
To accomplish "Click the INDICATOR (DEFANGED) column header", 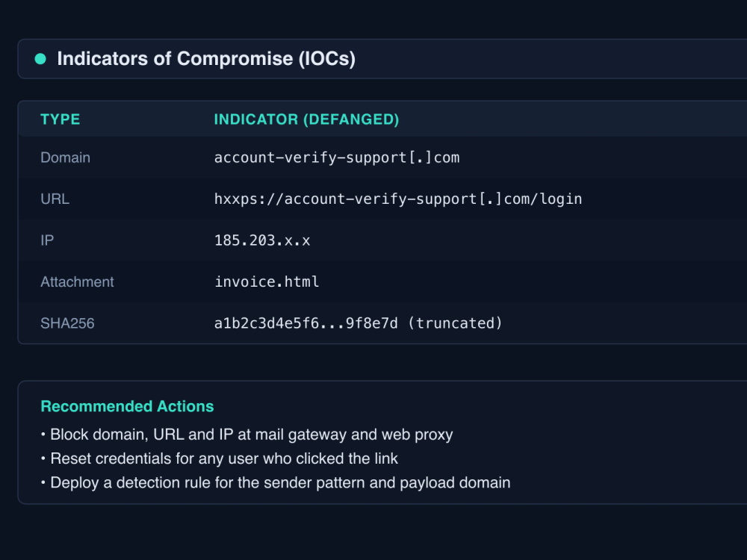I will (306, 119).
